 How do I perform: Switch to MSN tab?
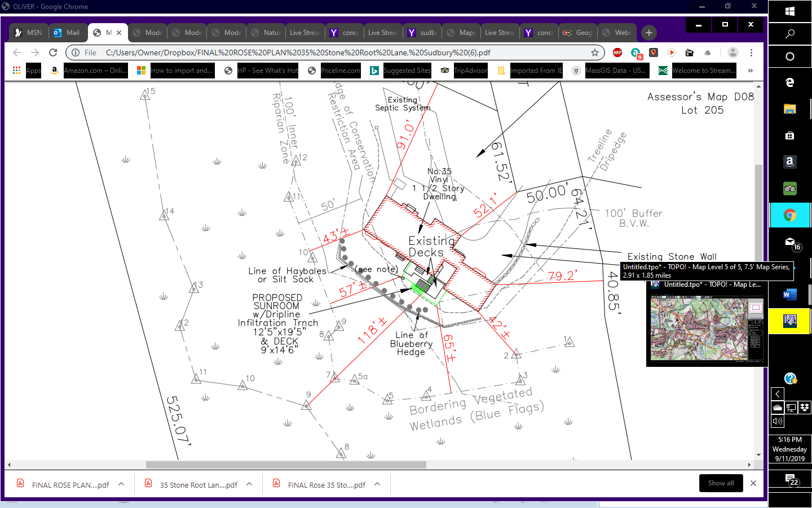pyautogui.click(x=28, y=33)
